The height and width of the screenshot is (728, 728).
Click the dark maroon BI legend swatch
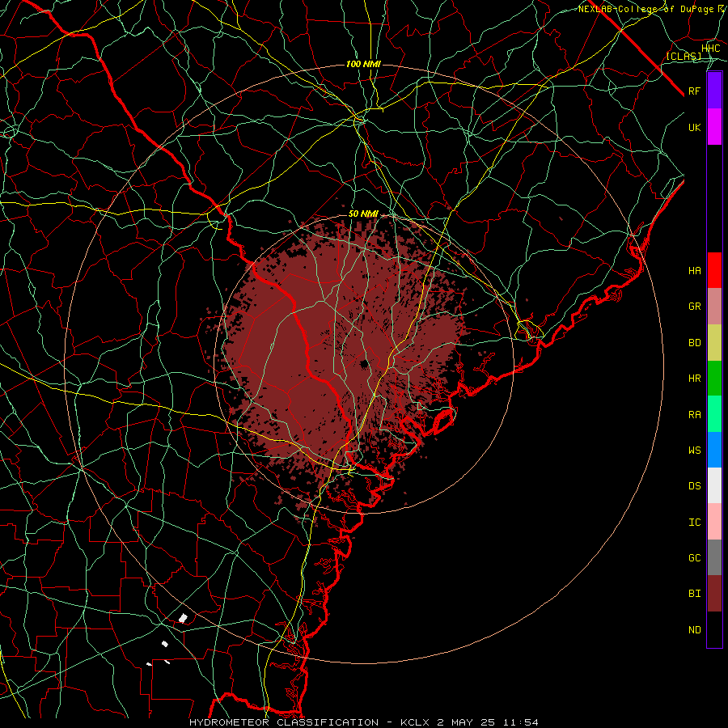714,594
